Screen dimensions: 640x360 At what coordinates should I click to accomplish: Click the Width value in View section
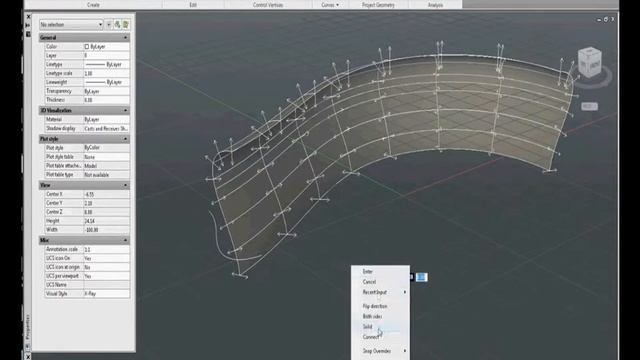[107, 230]
